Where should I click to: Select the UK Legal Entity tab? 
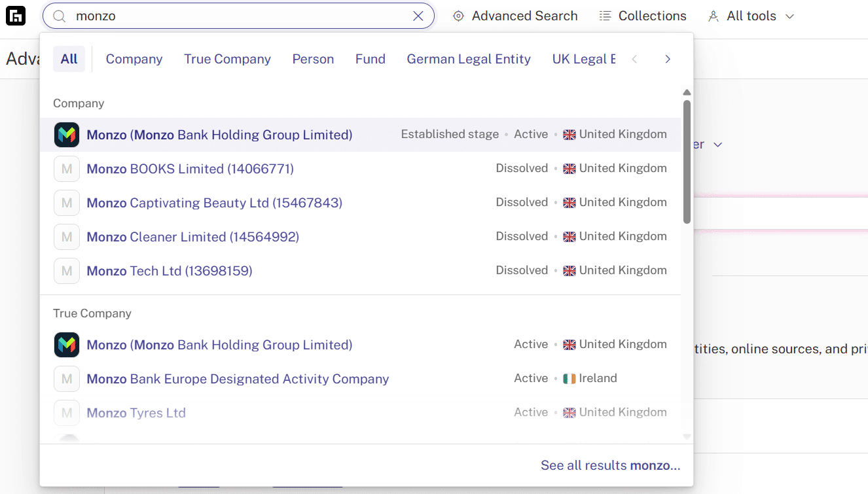coord(584,59)
